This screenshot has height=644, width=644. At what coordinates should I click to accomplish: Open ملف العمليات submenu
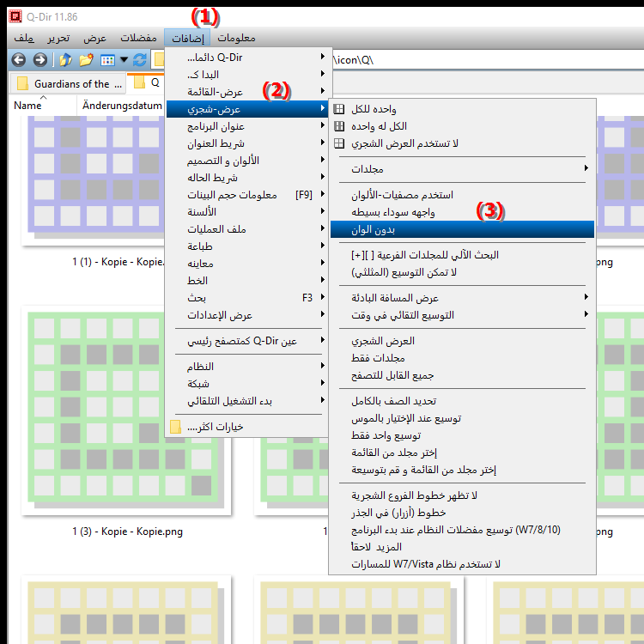(247, 229)
